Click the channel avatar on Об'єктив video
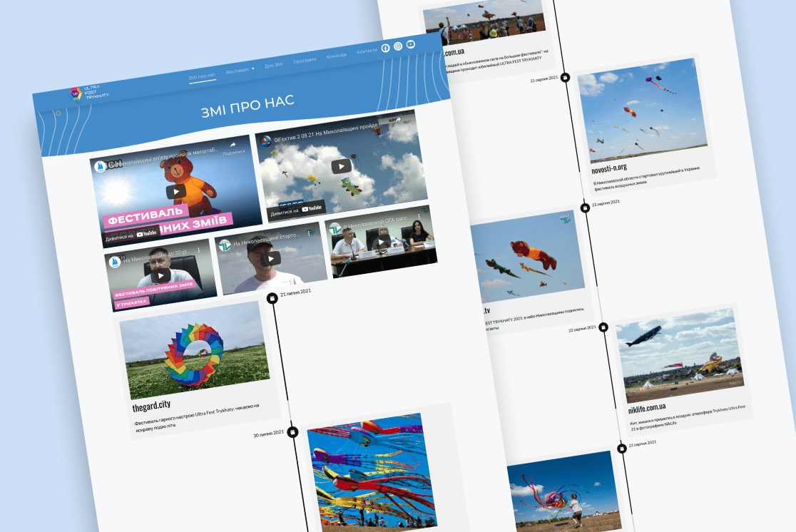The width and height of the screenshot is (796, 532). click(x=267, y=140)
